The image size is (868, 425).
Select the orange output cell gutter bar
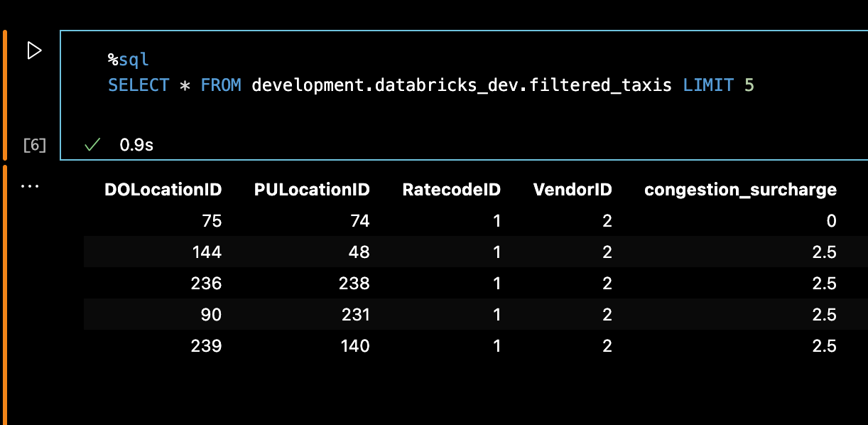pos(6,284)
